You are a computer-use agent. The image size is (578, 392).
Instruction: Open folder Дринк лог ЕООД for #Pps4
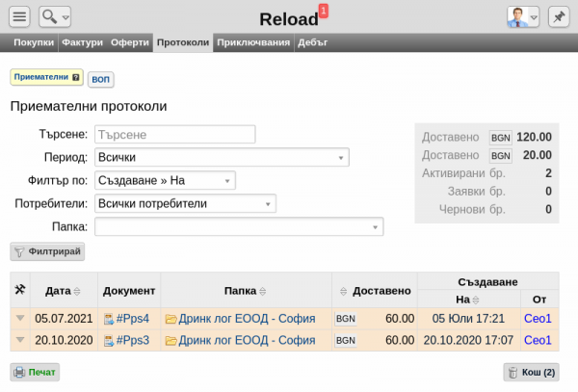coord(245,318)
